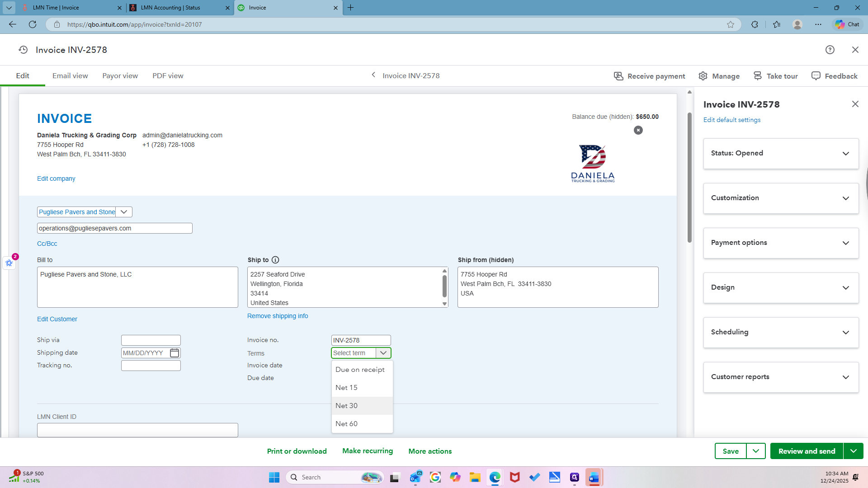Viewport: 868px width, 488px height.
Task: Click the Review and send button
Action: coord(807,451)
